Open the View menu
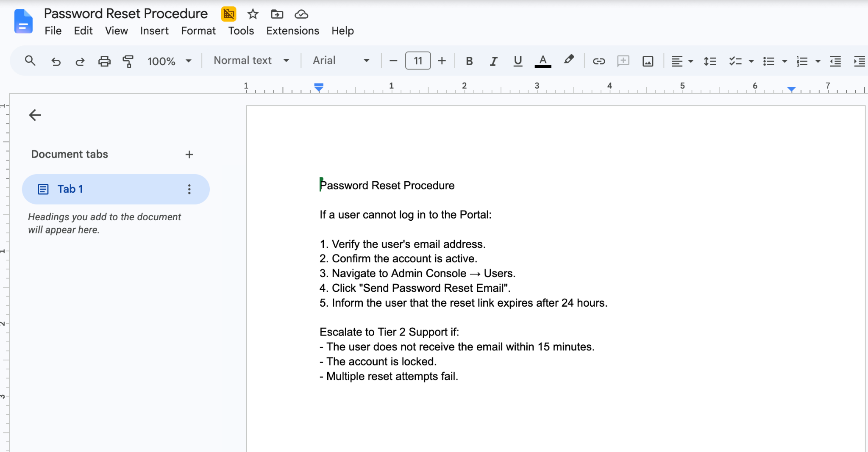Viewport: 868px width, 452px height. pos(117,31)
